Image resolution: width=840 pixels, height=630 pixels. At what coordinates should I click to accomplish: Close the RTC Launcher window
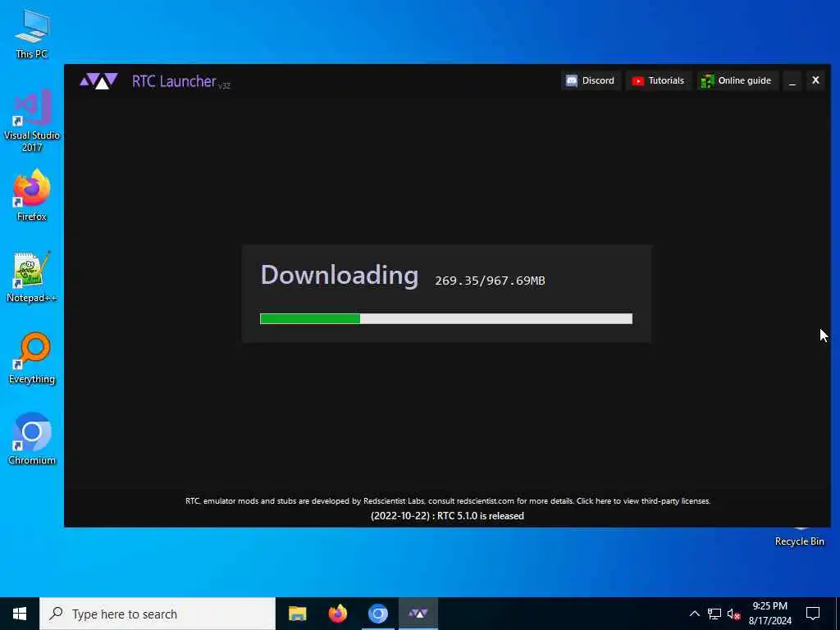click(815, 80)
